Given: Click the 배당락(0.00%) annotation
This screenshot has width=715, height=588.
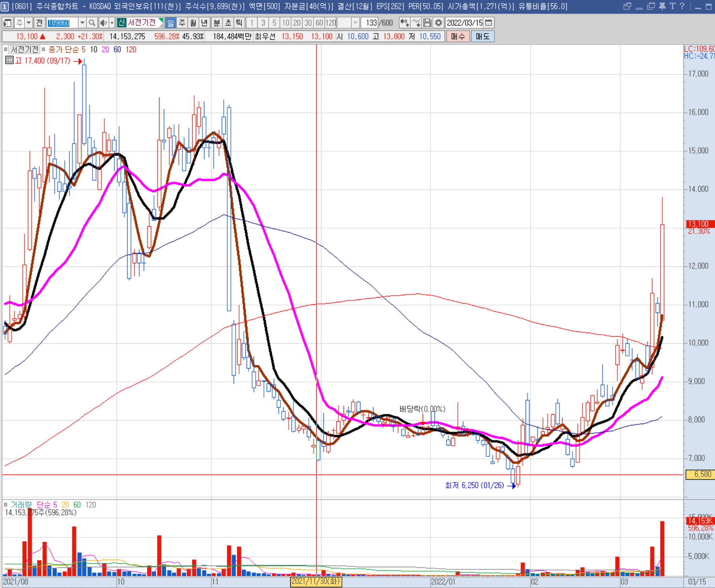Looking at the screenshot, I should pyautogui.click(x=422, y=409).
